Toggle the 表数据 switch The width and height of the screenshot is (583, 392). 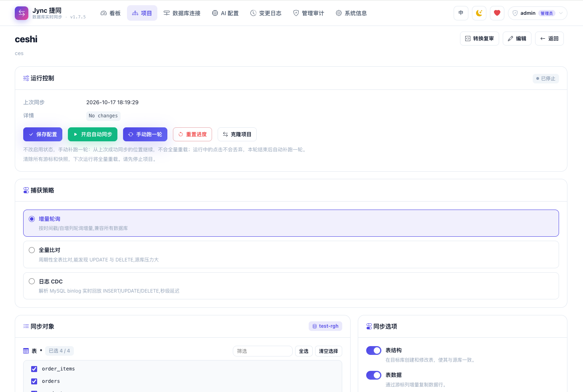[374, 375]
